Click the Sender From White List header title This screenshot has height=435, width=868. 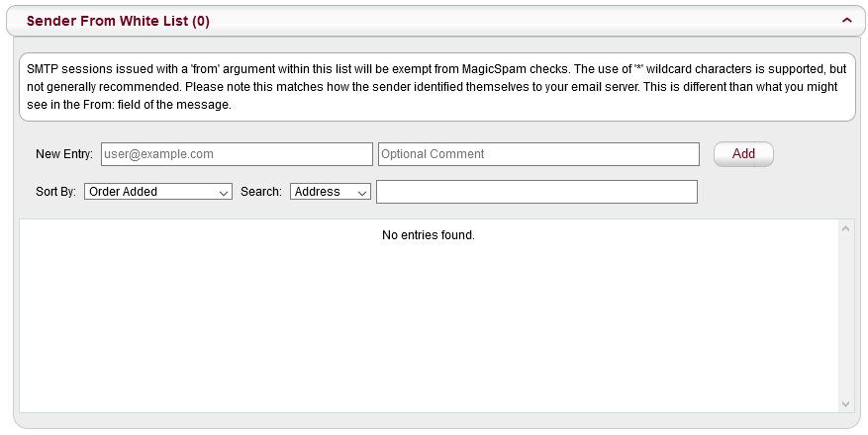pos(108,21)
